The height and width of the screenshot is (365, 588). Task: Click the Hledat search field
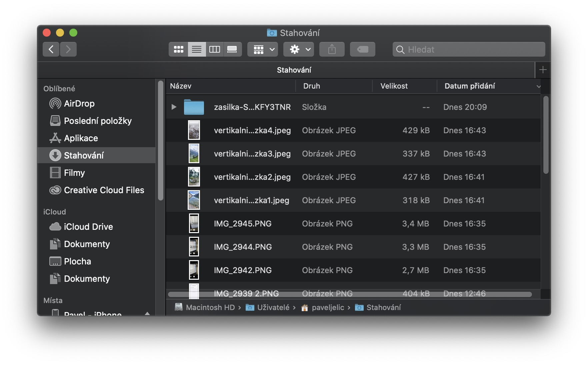click(473, 50)
